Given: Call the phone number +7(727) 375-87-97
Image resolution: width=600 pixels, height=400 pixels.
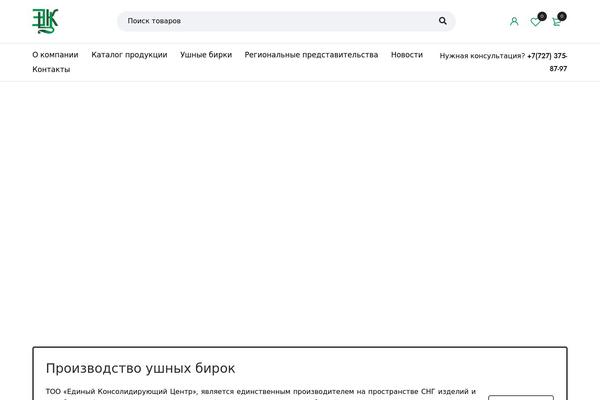Looking at the screenshot, I should [x=547, y=62].
